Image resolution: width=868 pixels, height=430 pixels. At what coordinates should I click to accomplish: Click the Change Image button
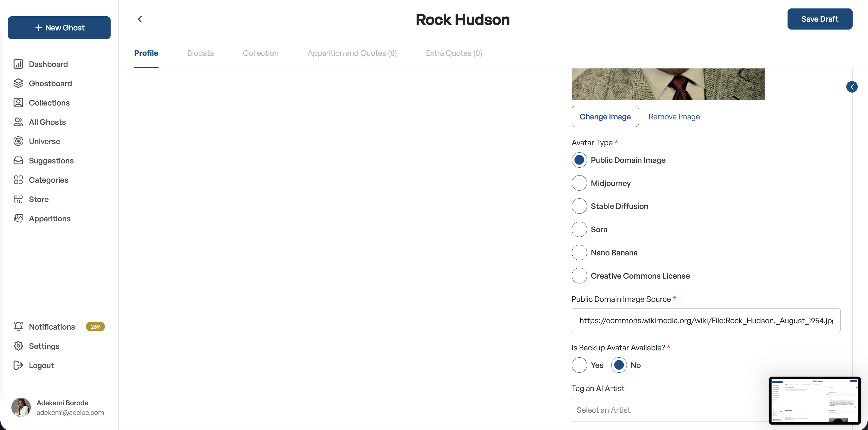(605, 116)
